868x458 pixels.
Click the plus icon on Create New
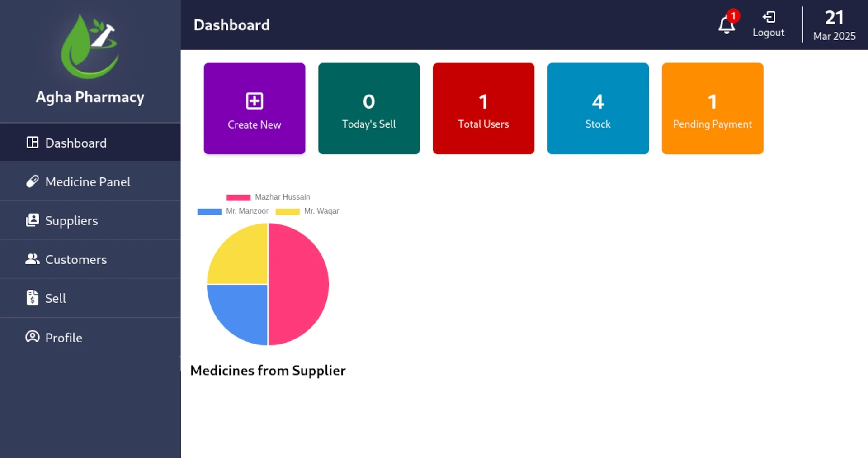point(255,101)
